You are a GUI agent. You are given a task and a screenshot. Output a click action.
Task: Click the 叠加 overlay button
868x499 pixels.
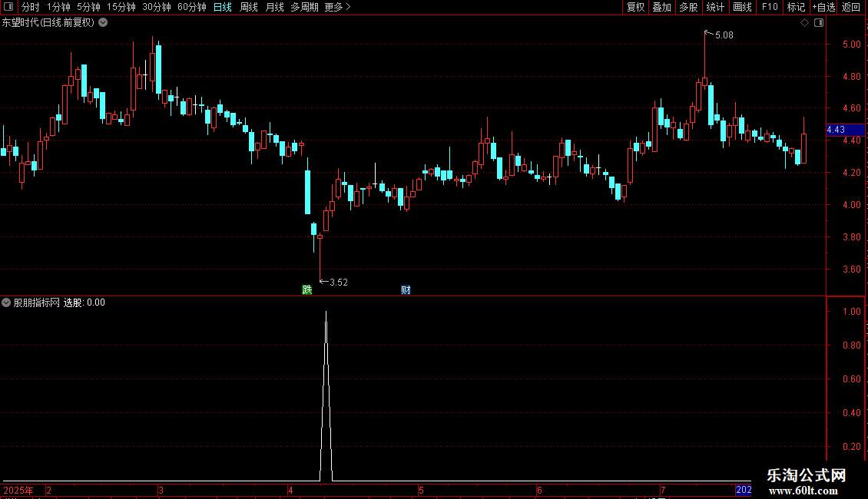click(661, 7)
